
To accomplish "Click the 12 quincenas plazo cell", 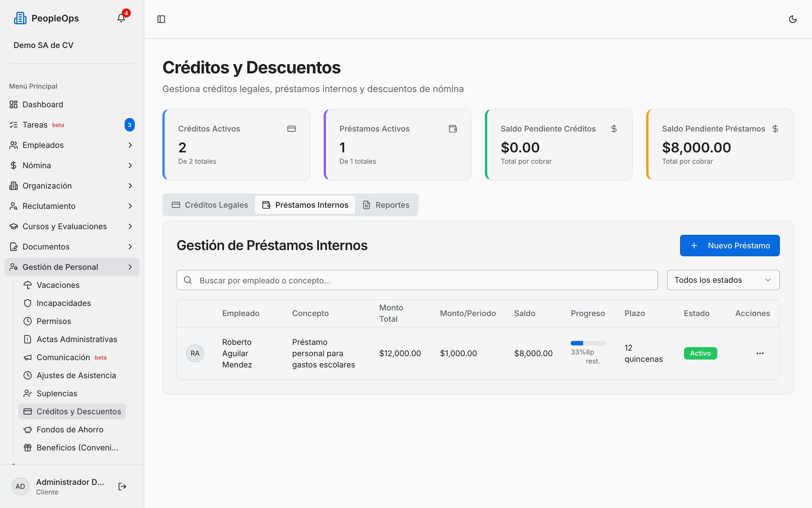I will (x=644, y=353).
